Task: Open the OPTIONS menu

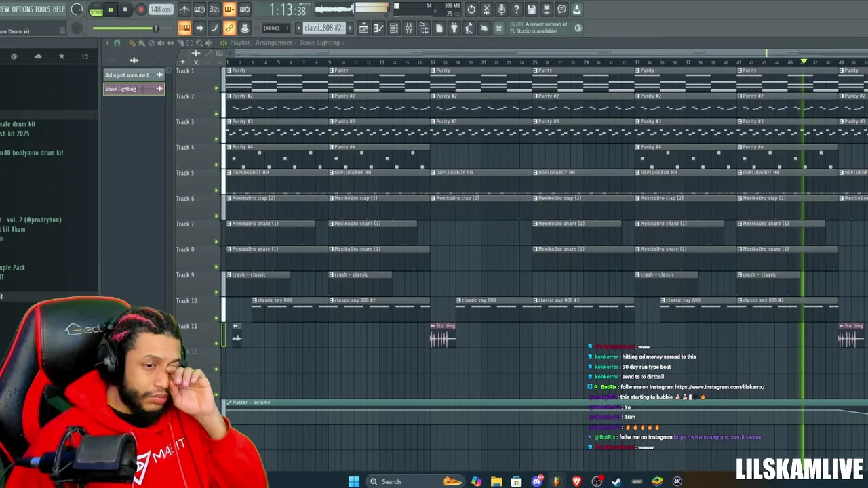Action: click(x=22, y=9)
